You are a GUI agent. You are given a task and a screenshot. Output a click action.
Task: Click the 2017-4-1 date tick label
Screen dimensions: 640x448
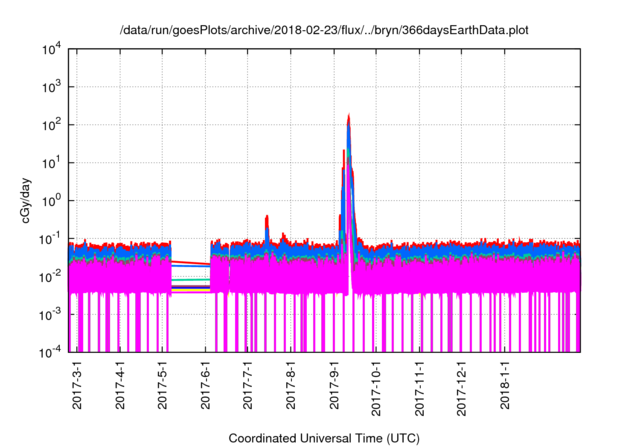(x=120, y=384)
